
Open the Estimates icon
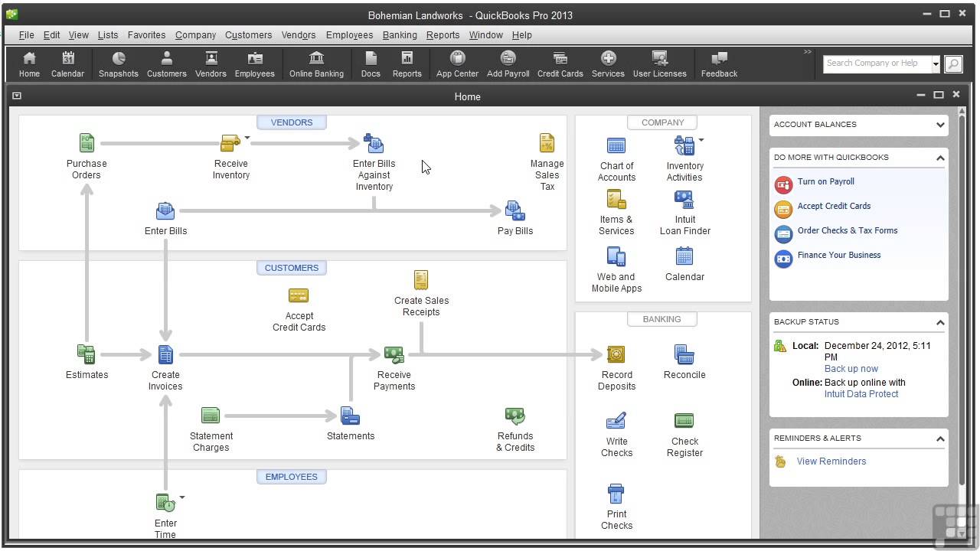[87, 354]
